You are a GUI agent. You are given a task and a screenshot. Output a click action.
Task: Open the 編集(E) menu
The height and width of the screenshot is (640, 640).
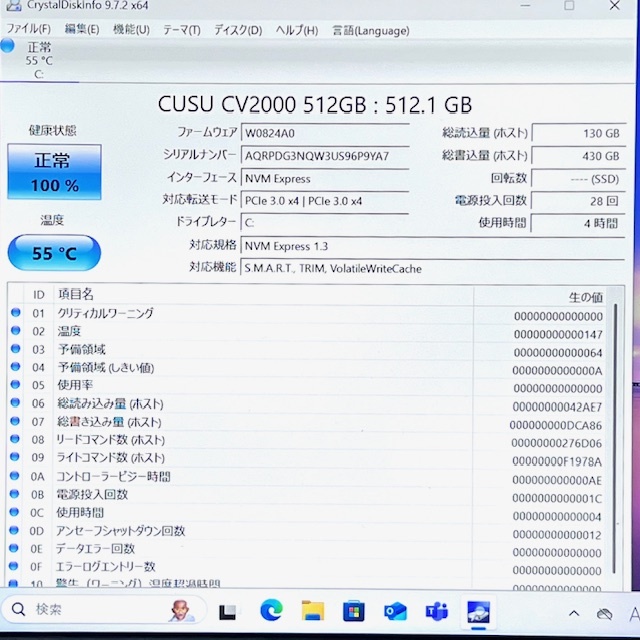click(x=82, y=29)
